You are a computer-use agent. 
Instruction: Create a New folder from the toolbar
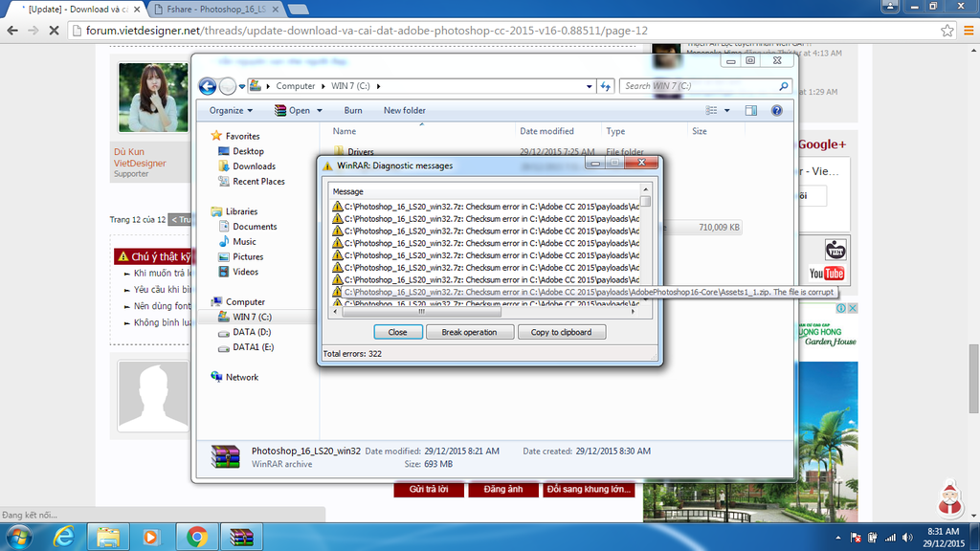(405, 111)
